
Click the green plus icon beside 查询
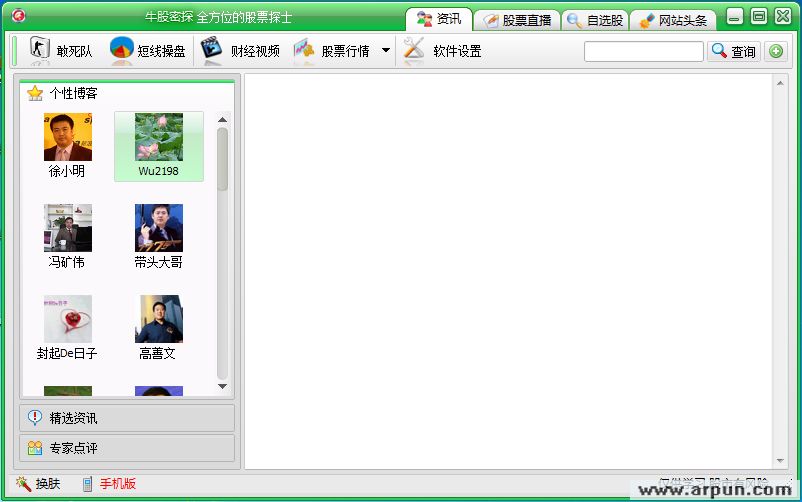(x=775, y=51)
